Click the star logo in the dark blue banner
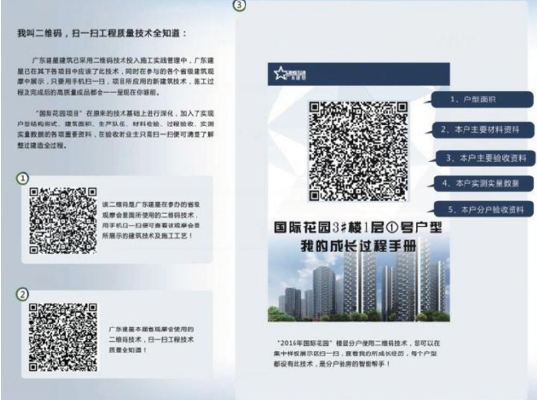537x400 pixels. (290, 74)
